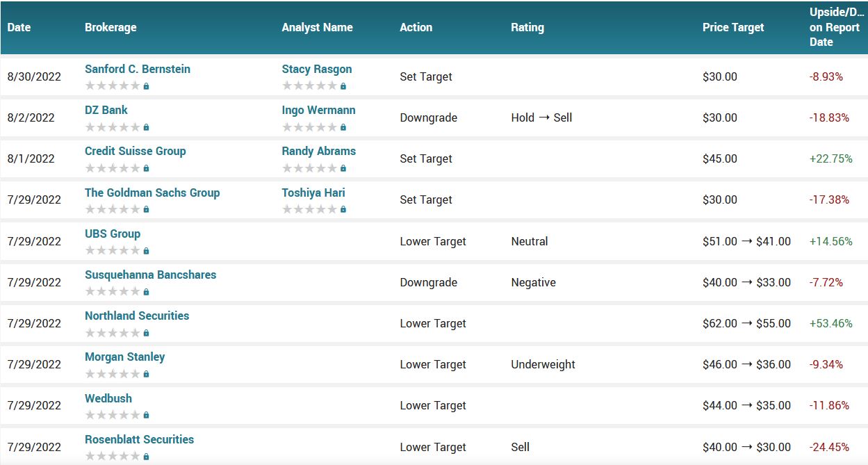This screenshot has height=465, width=868.
Task: Click lock icon beneath Morgan Stanley stars
Action: pyautogui.click(x=147, y=374)
